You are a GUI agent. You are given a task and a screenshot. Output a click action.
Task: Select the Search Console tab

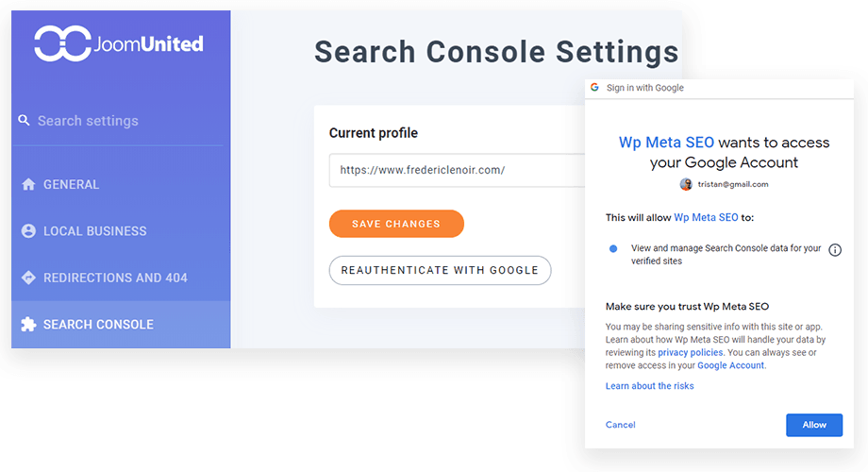click(98, 324)
